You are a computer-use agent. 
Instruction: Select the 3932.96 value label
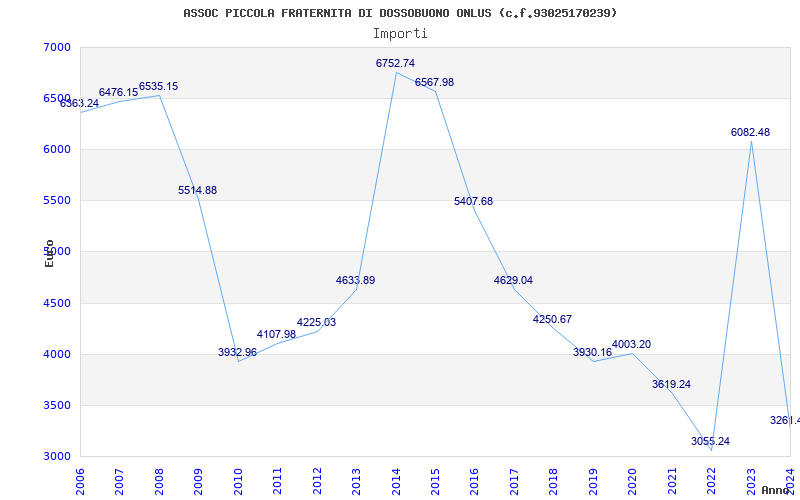click(237, 352)
